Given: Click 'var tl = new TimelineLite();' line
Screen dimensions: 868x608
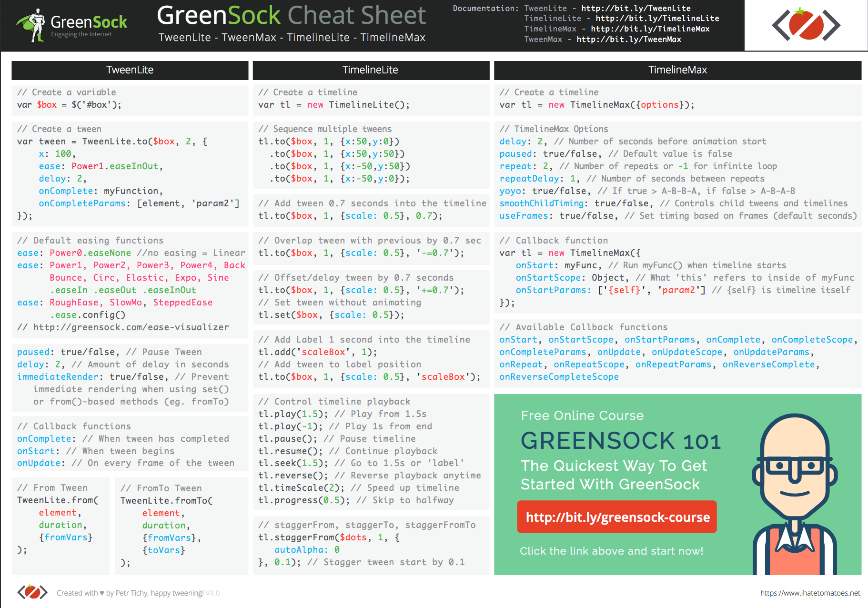Looking at the screenshot, I should point(334,105).
